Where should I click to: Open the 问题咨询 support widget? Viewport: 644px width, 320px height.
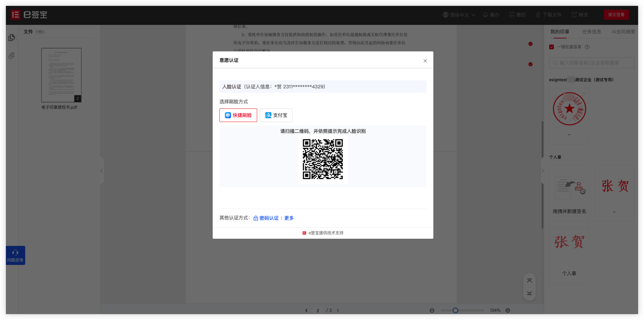15,255
